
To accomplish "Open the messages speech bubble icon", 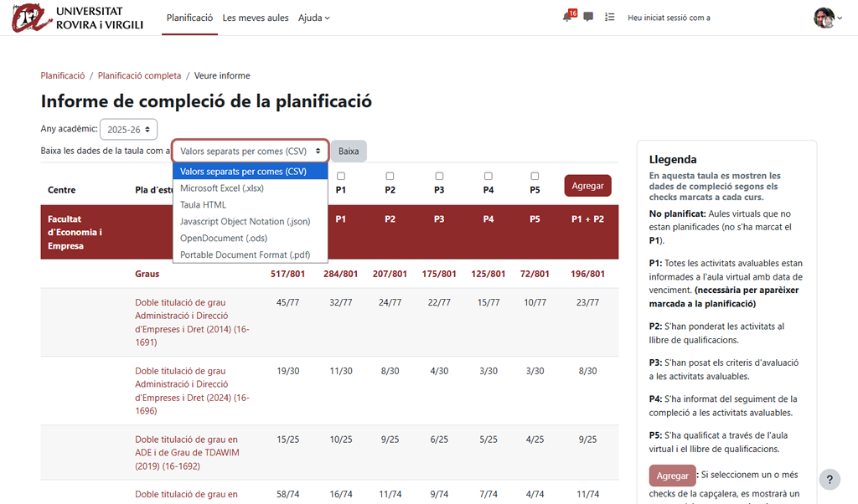I will (x=588, y=18).
